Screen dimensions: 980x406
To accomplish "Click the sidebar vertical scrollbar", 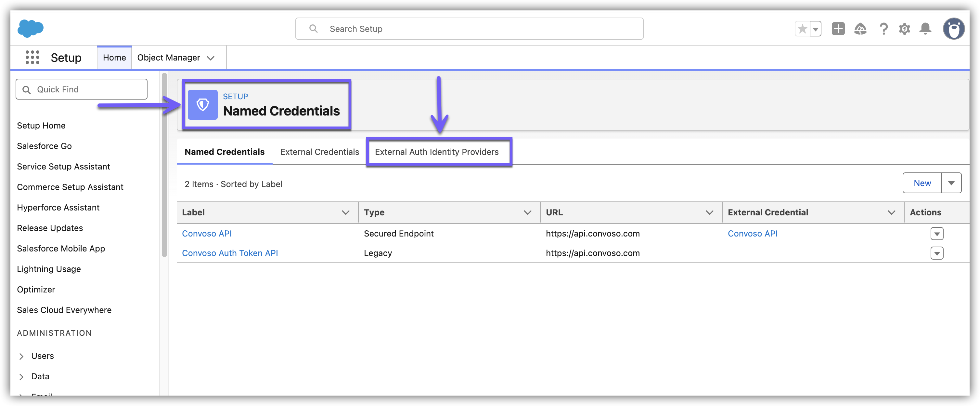I will tap(164, 165).
